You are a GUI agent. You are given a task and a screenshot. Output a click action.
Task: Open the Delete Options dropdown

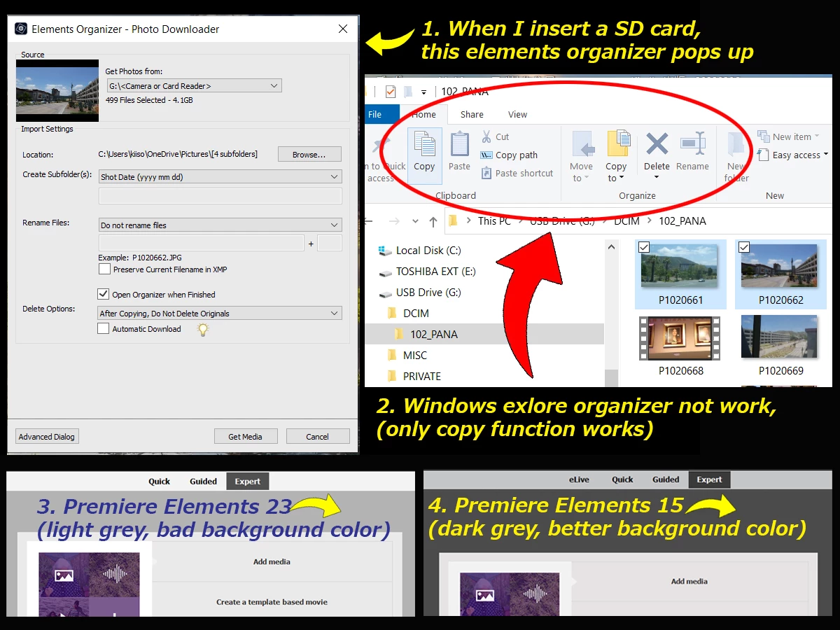[220, 314]
